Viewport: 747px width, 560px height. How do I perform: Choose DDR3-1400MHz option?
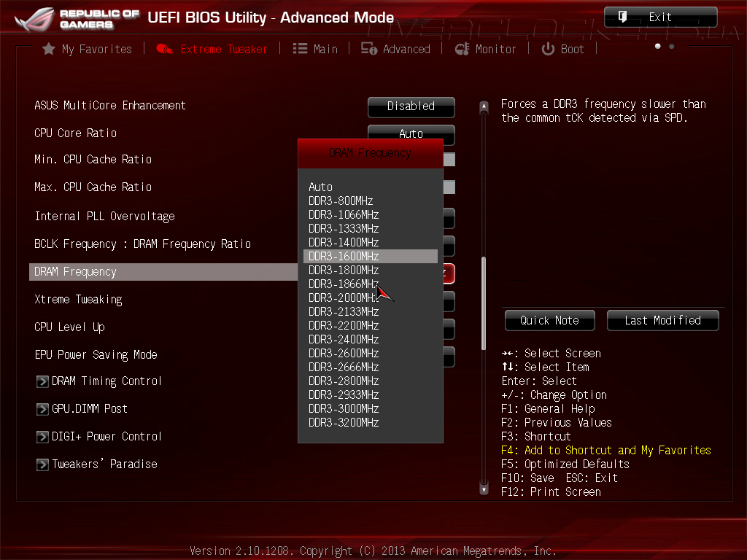click(x=370, y=242)
